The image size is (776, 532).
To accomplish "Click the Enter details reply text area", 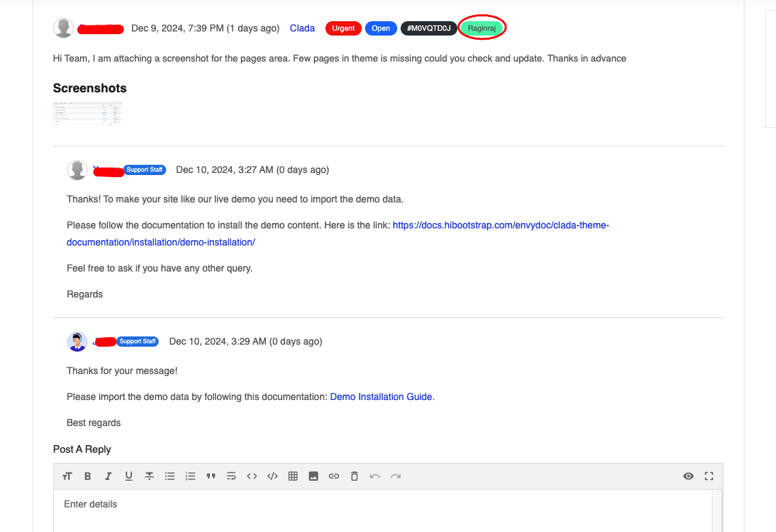I will (383, 511).
